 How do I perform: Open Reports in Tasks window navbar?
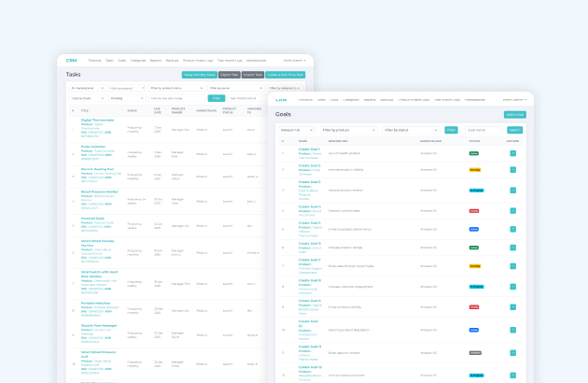156,61
